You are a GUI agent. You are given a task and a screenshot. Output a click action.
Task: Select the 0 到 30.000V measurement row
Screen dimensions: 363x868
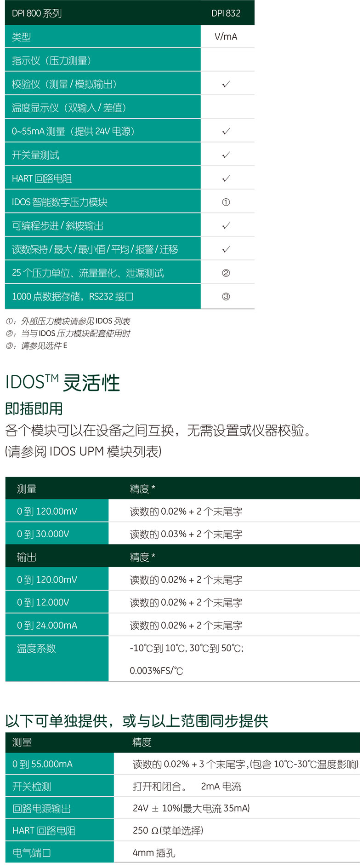coord(43,534)
